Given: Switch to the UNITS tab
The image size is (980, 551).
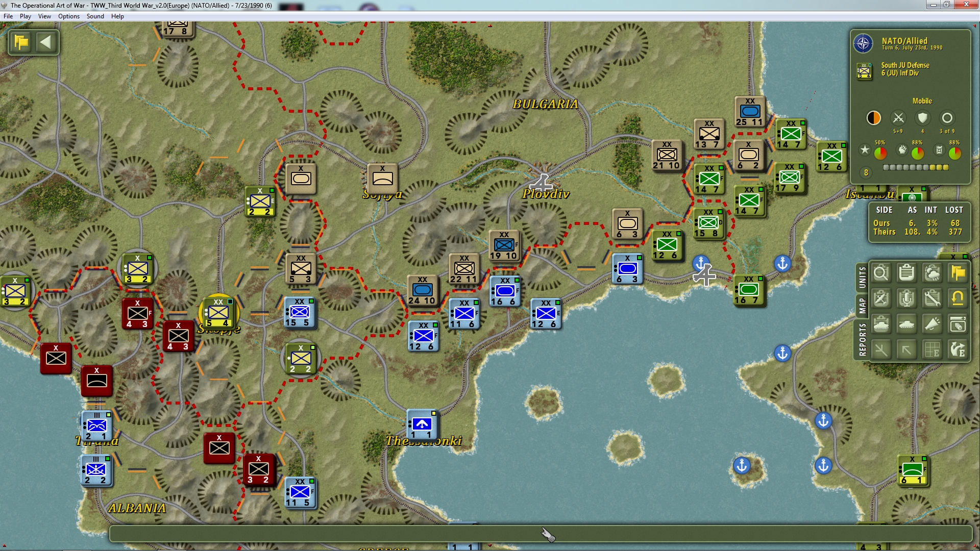Looking at the screenshot, I should coord(862,277).
